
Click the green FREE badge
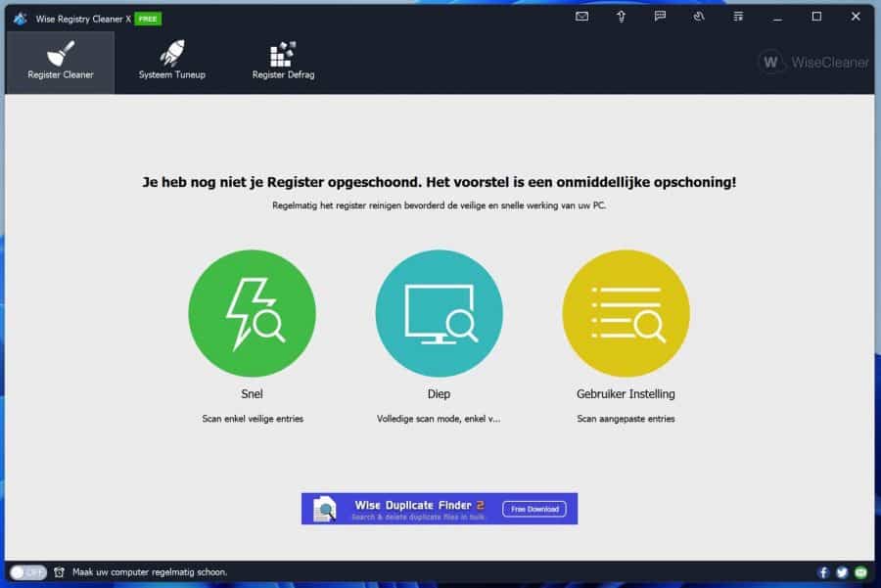(148, 19)
